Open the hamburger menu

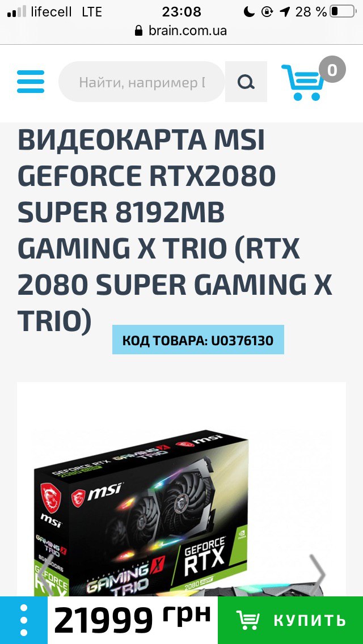click(x=31, y=82)
